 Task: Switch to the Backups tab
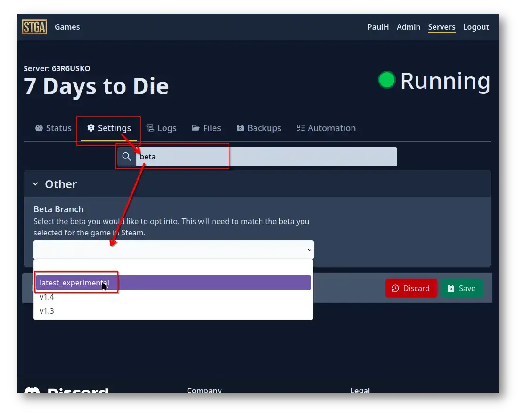(x=259, y=128)
